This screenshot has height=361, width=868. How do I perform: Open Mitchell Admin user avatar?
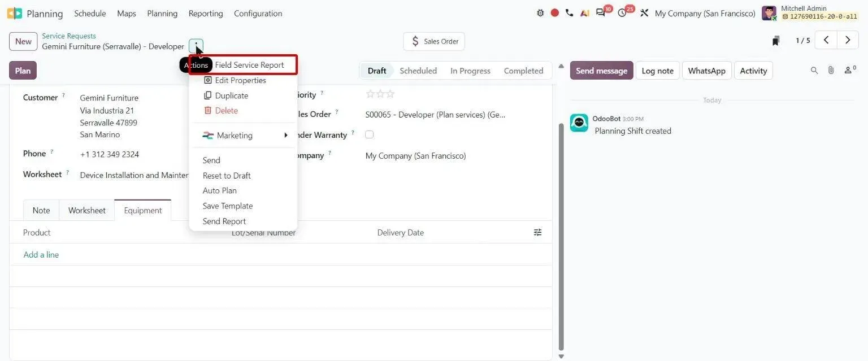point(769,13)
